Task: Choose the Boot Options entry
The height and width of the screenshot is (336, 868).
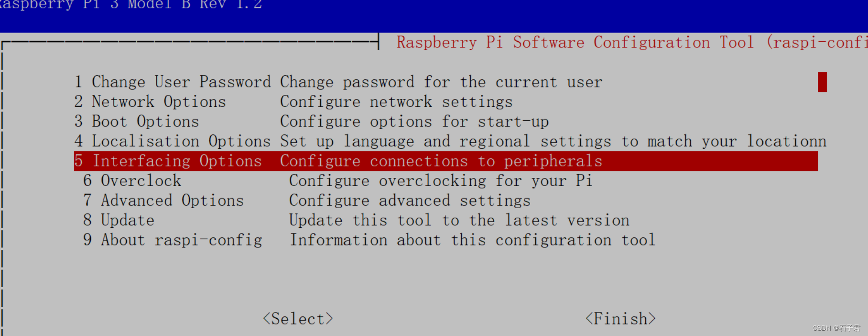Action: pyautogui.click(x=137, y=122)
